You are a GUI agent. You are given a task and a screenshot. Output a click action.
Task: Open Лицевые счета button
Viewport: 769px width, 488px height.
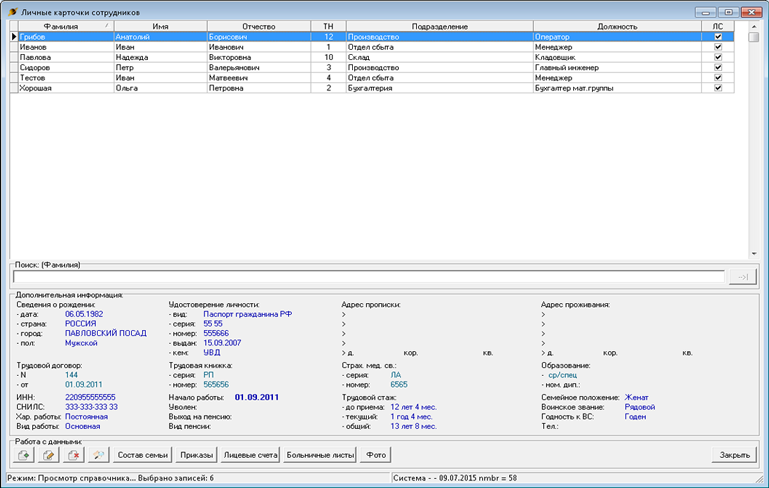250,455
